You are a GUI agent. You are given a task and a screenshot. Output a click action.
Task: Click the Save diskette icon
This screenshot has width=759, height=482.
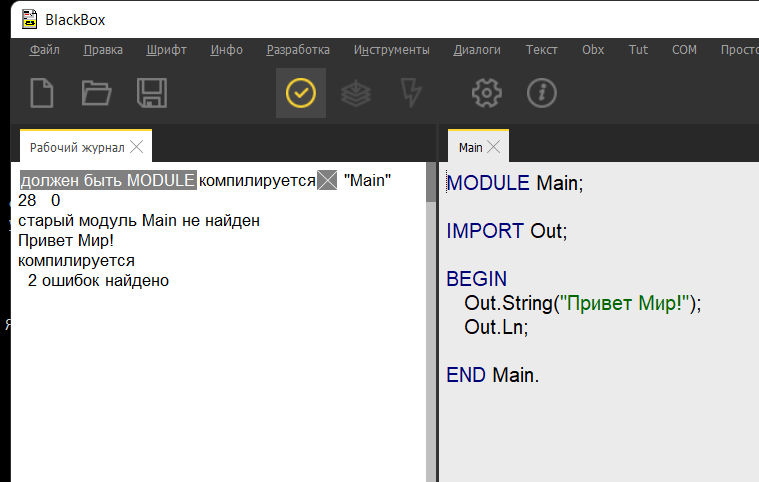tap(152, 93)
